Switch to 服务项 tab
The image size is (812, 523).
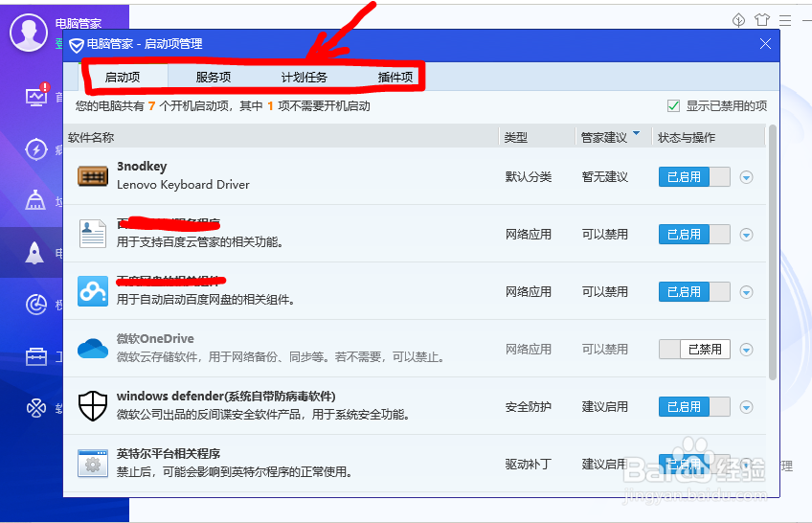coord(214,78)
